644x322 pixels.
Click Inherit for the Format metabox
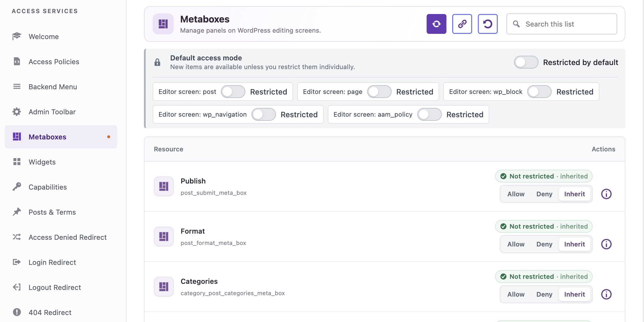coord(574,244)
